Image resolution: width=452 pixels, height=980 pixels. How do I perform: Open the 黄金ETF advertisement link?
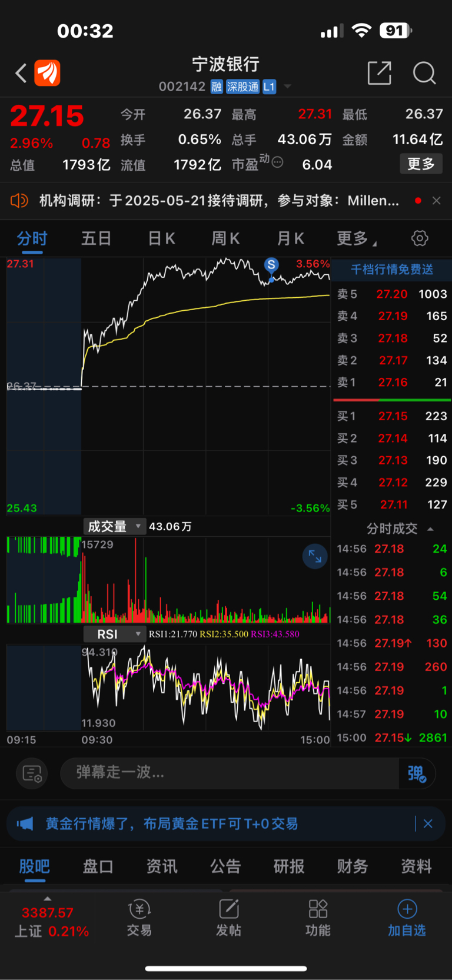[x=172, y=823]
